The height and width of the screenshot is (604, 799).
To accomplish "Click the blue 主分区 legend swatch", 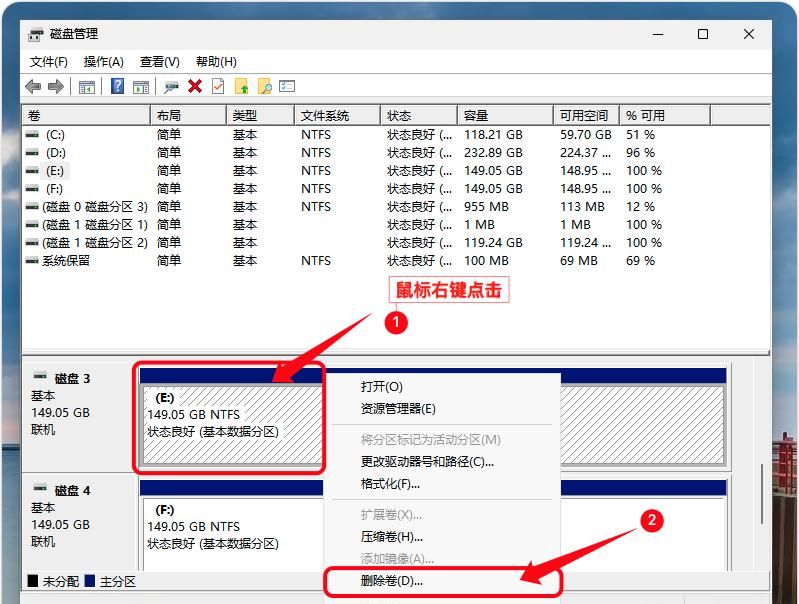I will tap(90, 581).
